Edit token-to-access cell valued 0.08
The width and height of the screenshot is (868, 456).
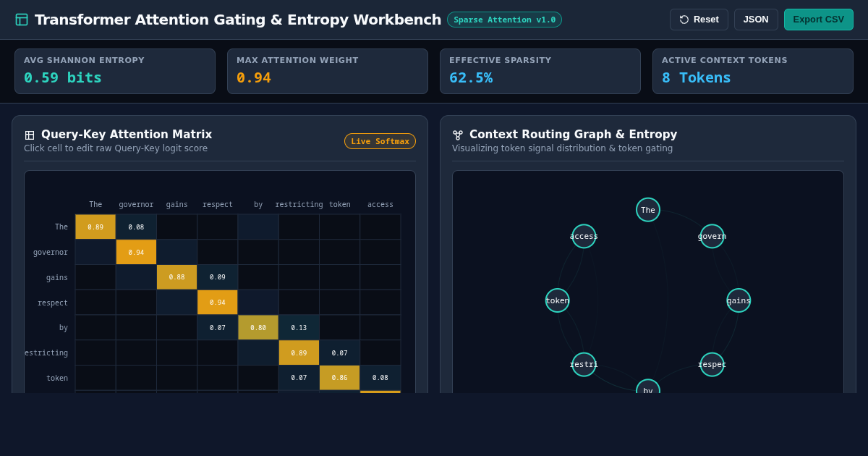click(x=380, y=378)
